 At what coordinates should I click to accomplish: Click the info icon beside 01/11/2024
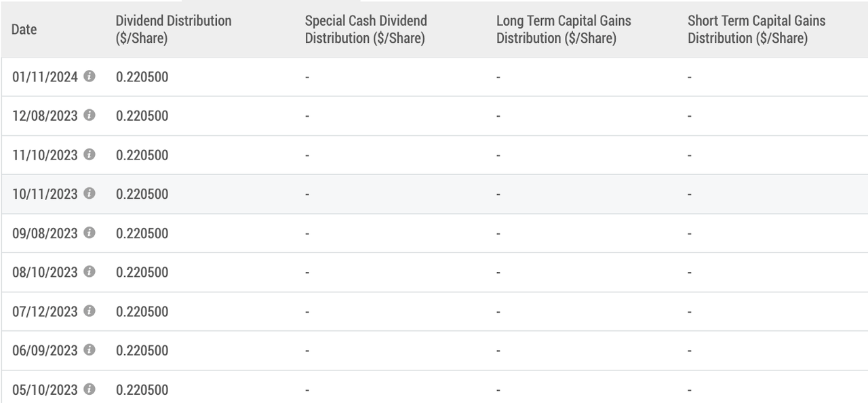[90, 76]
